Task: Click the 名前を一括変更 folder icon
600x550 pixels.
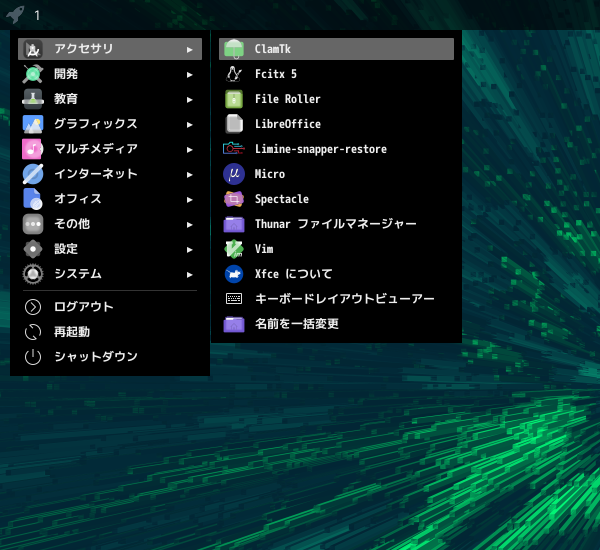Action: point(234,324)
